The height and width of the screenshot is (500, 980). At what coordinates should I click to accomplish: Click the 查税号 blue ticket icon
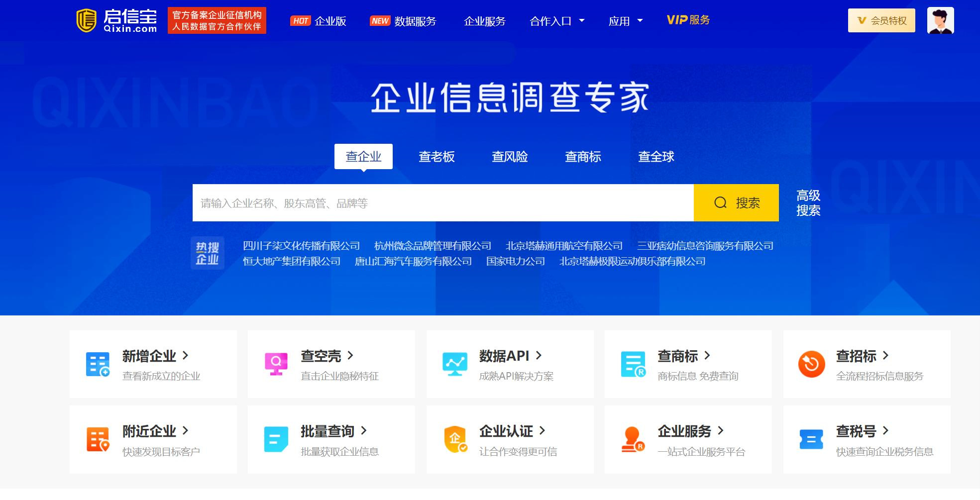pos(811,439)
